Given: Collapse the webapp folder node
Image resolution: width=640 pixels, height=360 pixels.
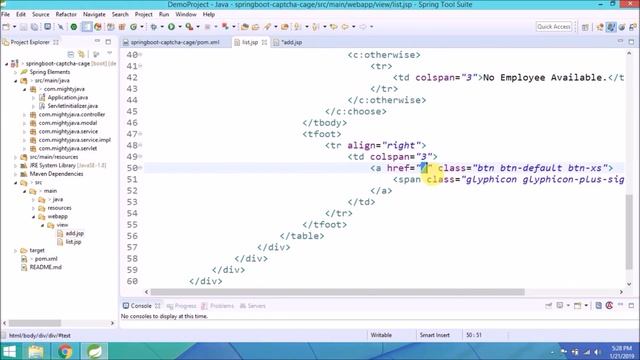Looking at the screenshot, I should 33,217.
